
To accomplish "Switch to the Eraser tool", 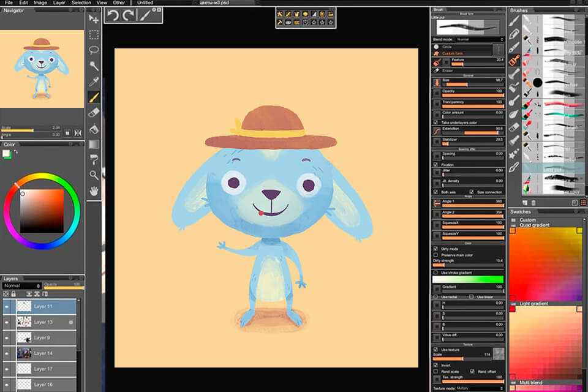I will (94, 113).
